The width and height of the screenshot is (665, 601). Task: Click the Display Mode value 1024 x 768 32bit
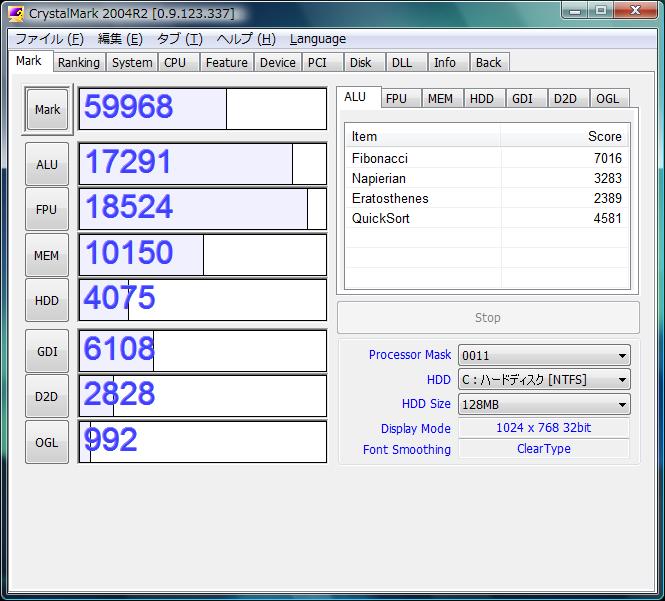pyautogui.click(x=544, y=428)
